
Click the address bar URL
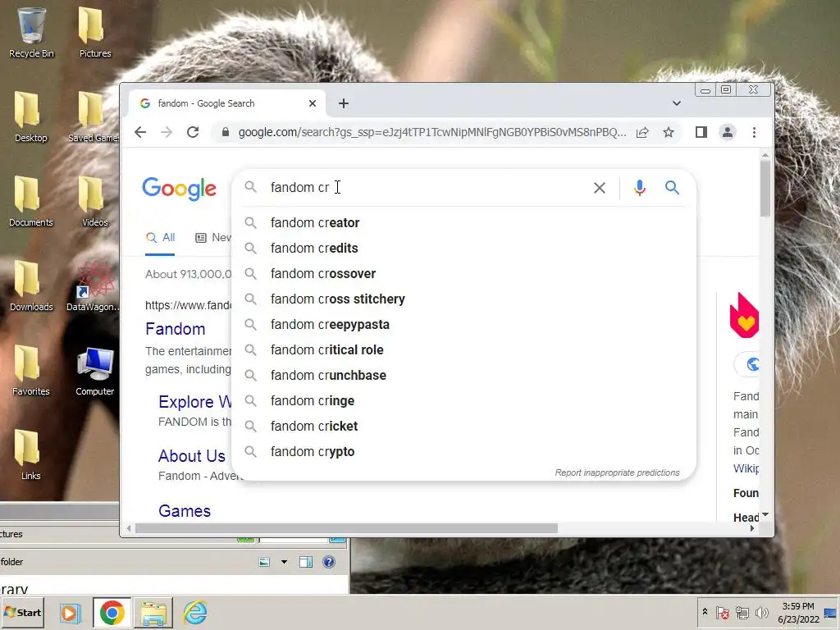pos(431,132)
